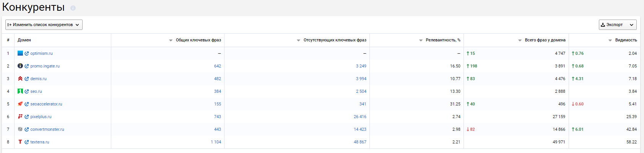Click missing phrases value 14 423
The width and height of the screenshot is (644, 153).
tap(360, 130)
